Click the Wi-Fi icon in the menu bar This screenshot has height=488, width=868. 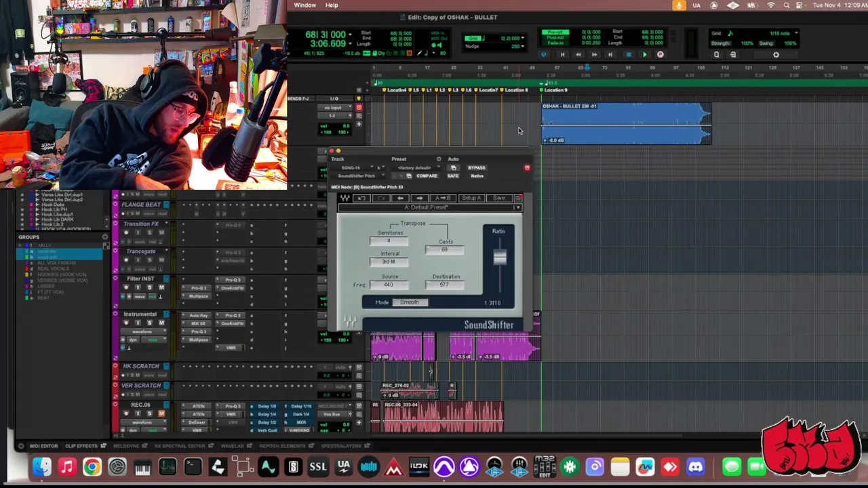pos(770,5)
